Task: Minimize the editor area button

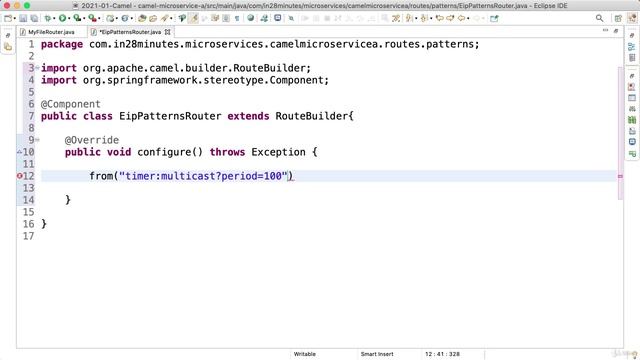Action: pos(605,31)
